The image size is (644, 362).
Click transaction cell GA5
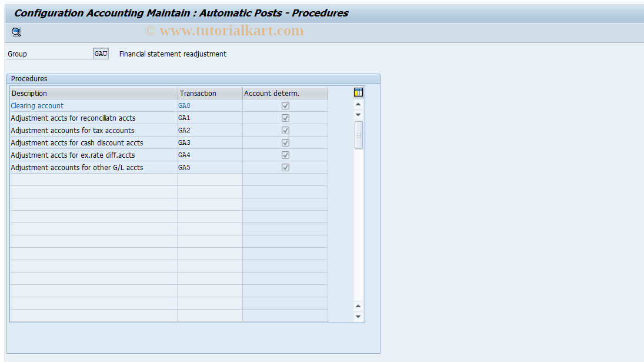(x=210, y=167)
